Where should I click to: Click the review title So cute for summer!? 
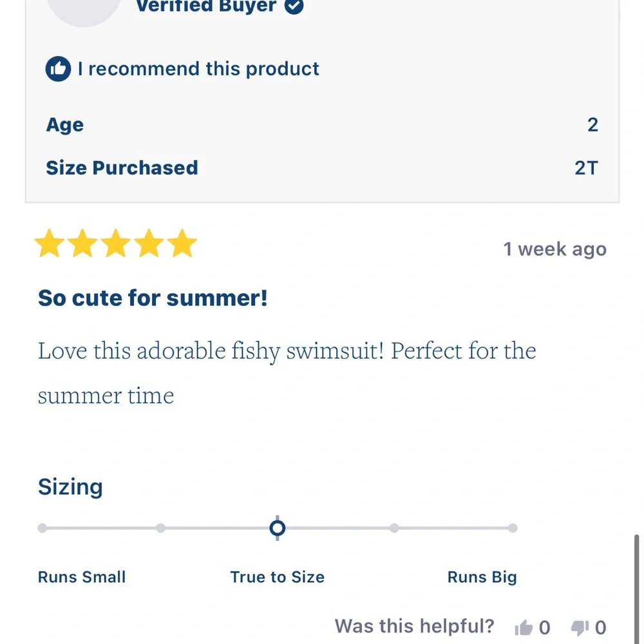click(x=153, y=298)
